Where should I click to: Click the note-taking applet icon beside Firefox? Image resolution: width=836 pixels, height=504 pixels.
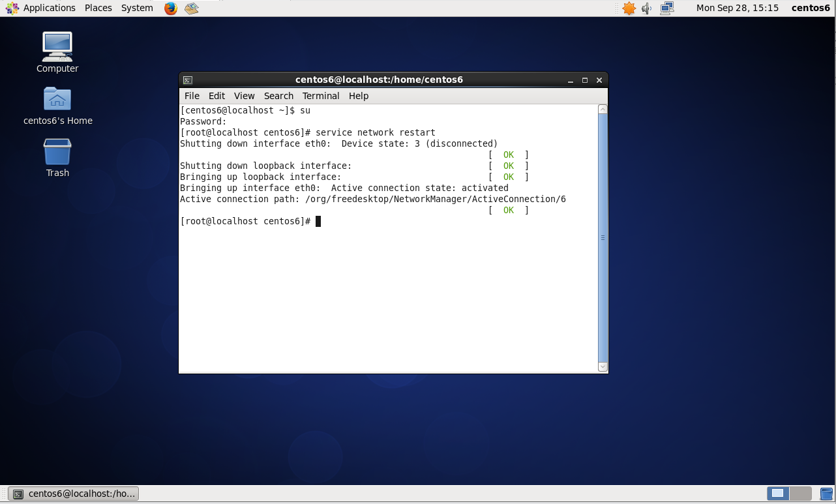pyautogui.click(x=191, y=8)
